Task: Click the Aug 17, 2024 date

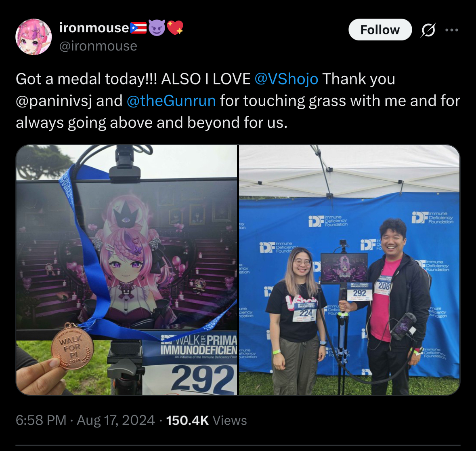Action: (115, 420)
